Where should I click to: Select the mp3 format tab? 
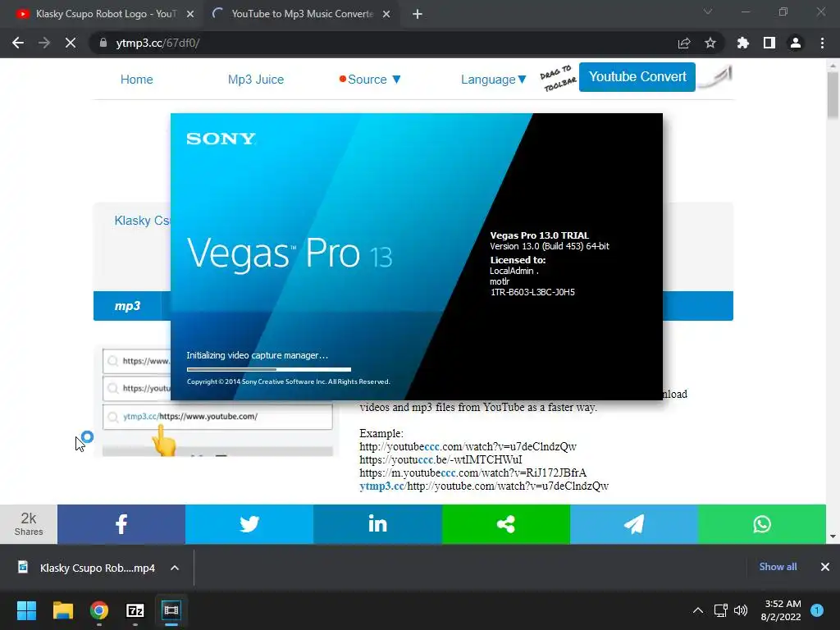pyautogui.click(x=127, y=306)
